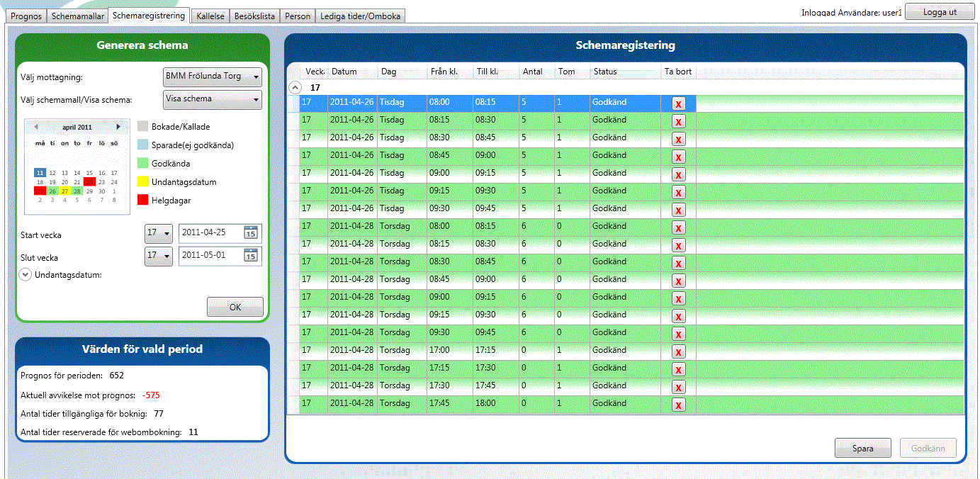980x479 pixels.
Task: Go to next month in calendar
Action: pos(118,128)
